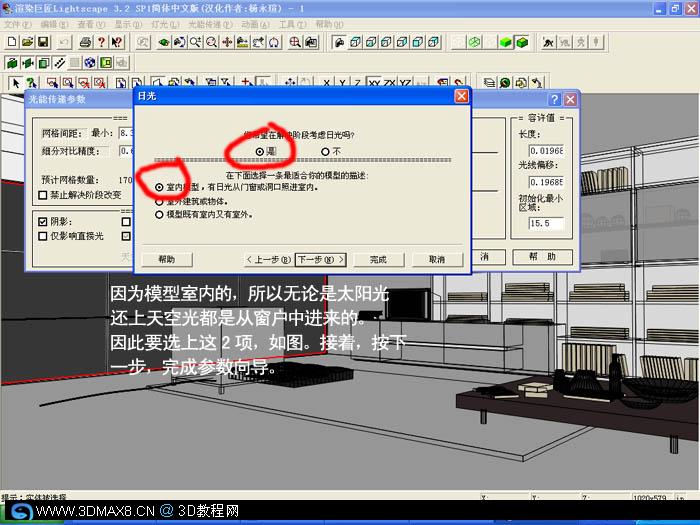
Task: Open the Luminaires table desk lamp icon
Action: pos(537,83)
